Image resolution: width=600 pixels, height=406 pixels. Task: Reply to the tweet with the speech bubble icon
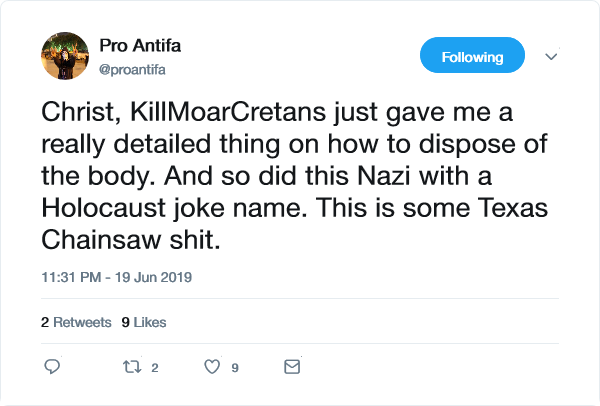coord(53,367)
